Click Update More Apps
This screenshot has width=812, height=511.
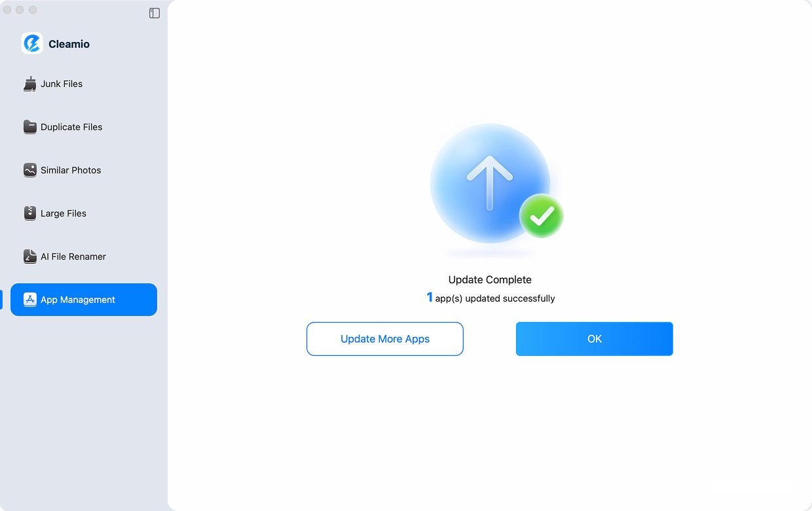pyautogui.click(x=384, y=339)
